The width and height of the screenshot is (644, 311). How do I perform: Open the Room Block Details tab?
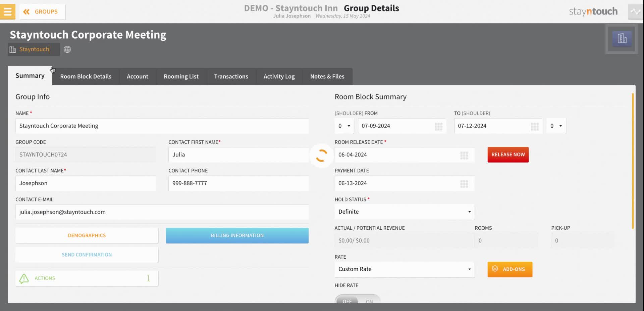(x=86, y=77)
